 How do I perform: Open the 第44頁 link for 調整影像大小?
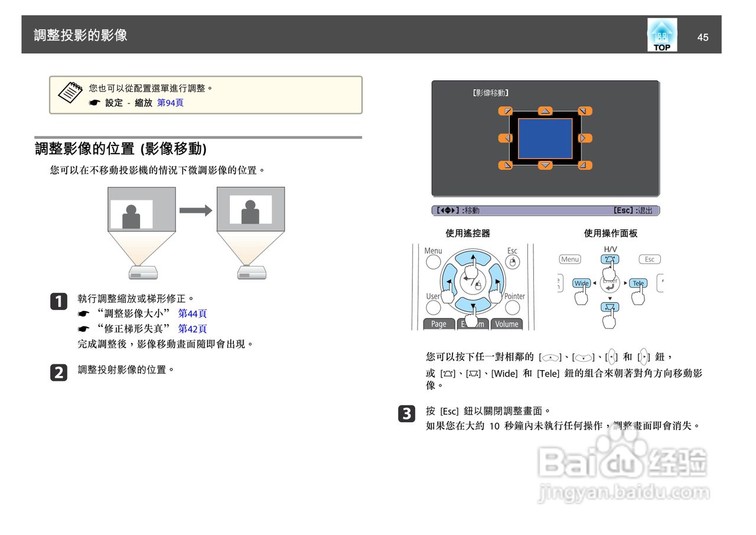click(193, 313)
